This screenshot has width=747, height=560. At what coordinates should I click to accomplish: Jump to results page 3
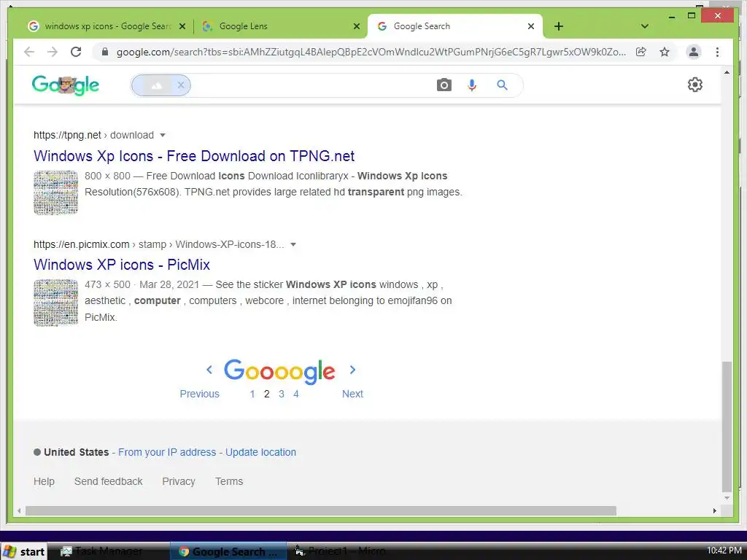click(282, 394)
